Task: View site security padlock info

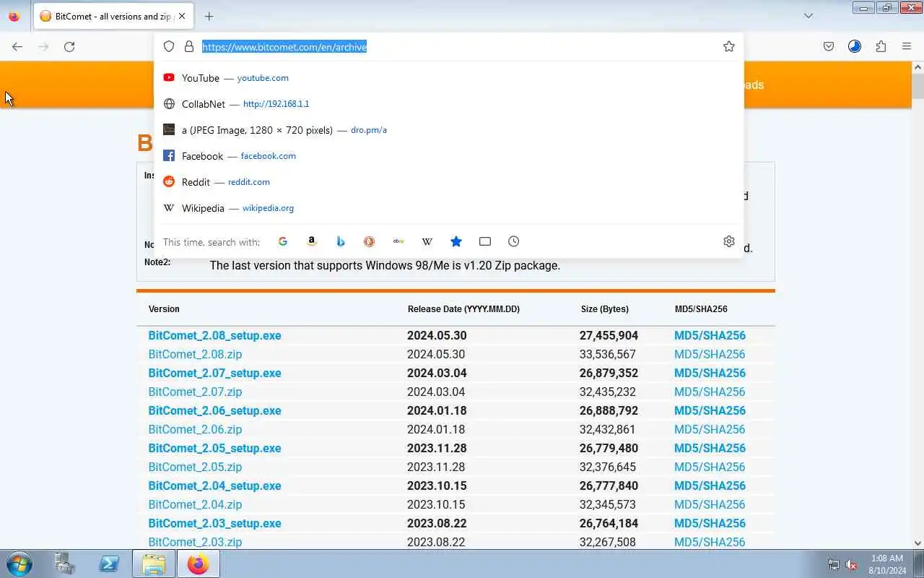Action: click(189, 46)
